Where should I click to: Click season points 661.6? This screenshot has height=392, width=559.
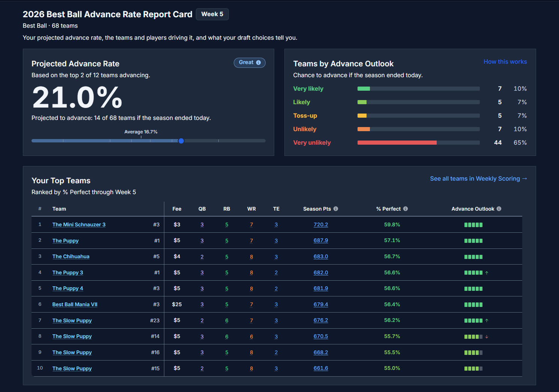pos(321,368)
